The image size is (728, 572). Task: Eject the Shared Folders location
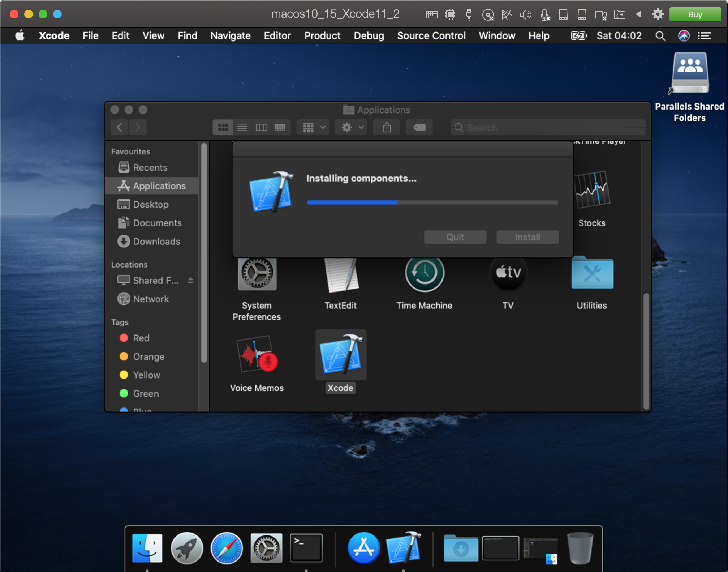[x=190, y=280]
